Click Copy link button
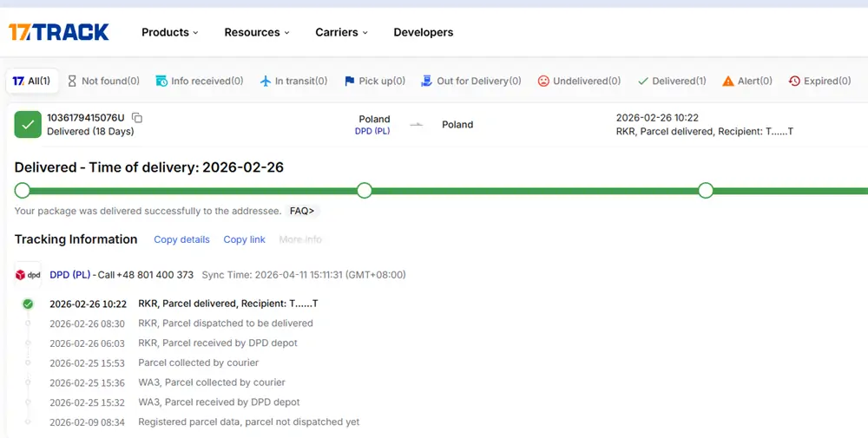The image size is (868, 438). click(244, 239)
